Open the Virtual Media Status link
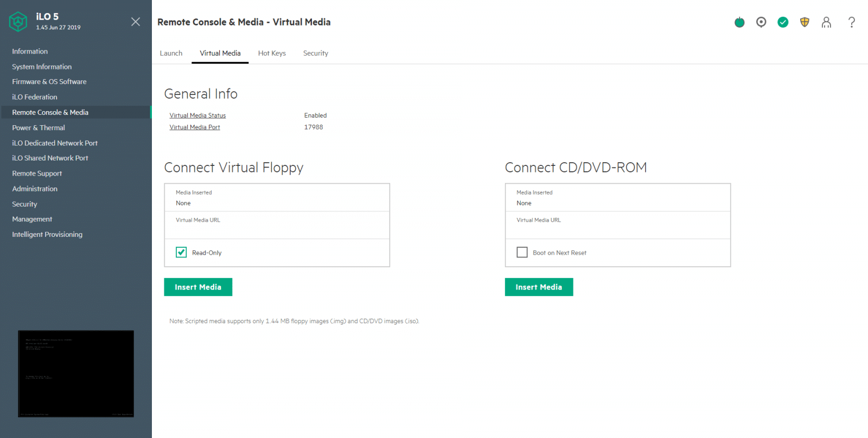Image resolution: width=868 pixels, height=438 pixels. tap(197, 115)
